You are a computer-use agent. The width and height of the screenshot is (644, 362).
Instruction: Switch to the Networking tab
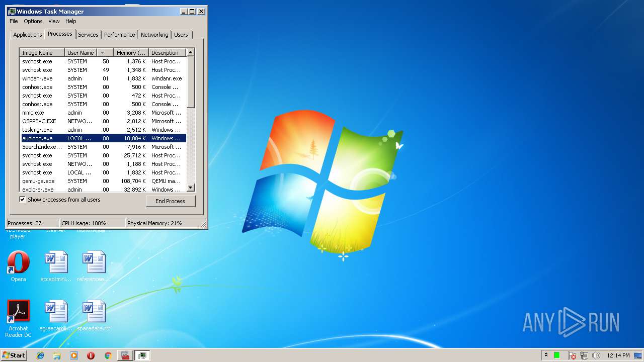click(154, 35)
